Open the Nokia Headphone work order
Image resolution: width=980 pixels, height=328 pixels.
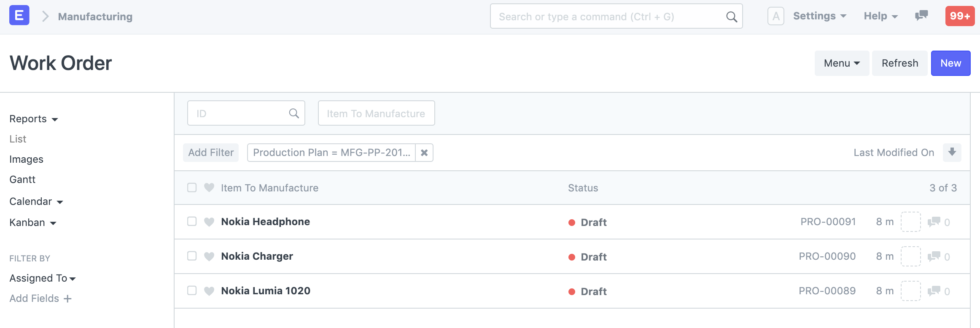point(265,222)
